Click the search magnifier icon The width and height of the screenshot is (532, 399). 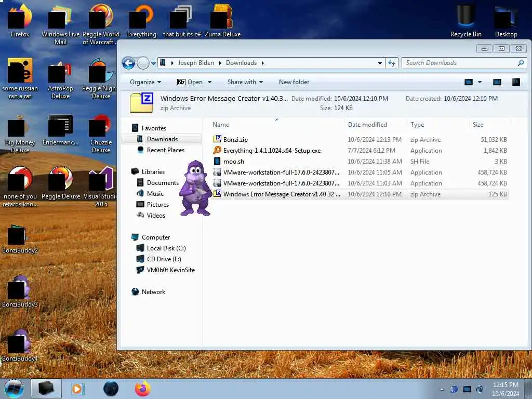521,63
